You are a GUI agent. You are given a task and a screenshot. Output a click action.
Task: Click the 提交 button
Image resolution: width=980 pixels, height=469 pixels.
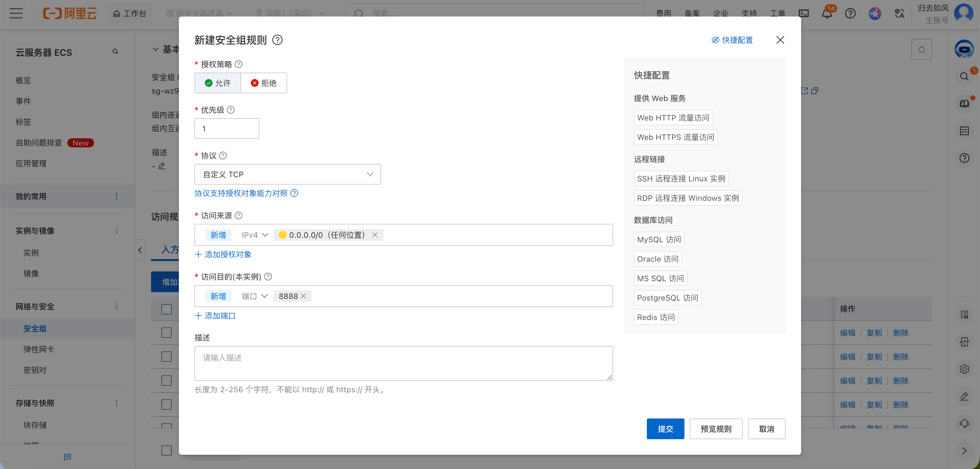point(665,429)
